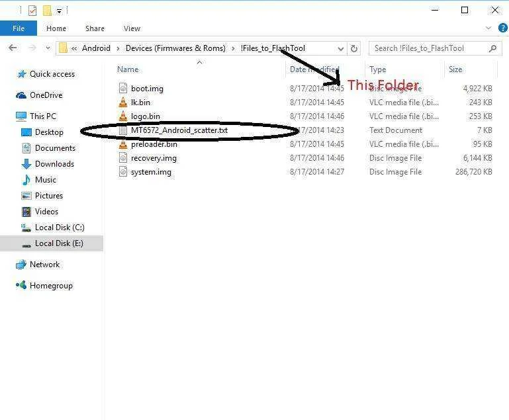Viewport: 509px width, 420px height.
Task: Select the system.img file
Action: pyautogui.click(x=151, y=172)
